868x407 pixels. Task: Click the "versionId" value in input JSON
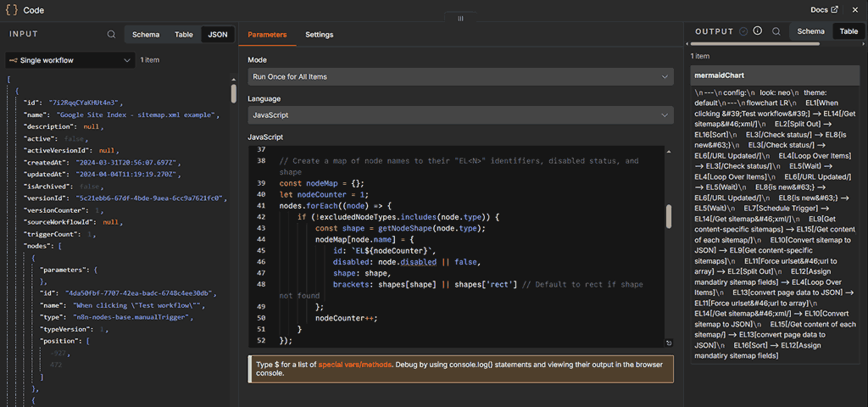pyautogui.click(x=151, y=198)
